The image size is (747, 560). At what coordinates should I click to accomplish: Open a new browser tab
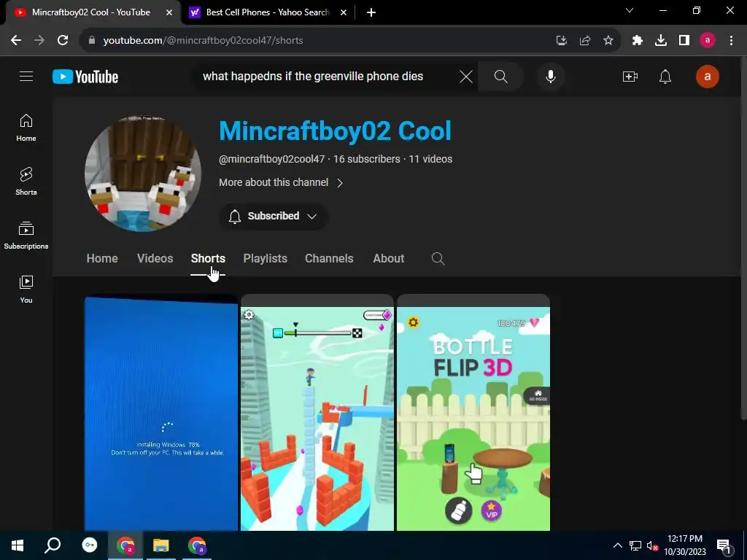click(371, 12)
